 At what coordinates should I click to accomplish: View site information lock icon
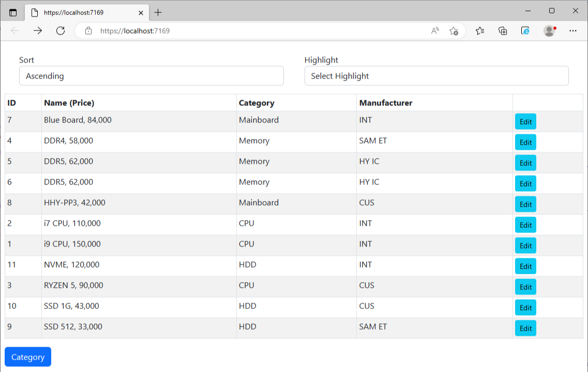(88, 30)
